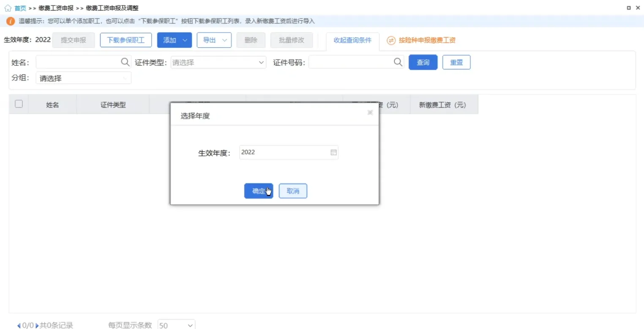Click the 缴费工资申报 breadcrumb text
Viewport: 644px width, 329px height.
click(x=56, y=8)
